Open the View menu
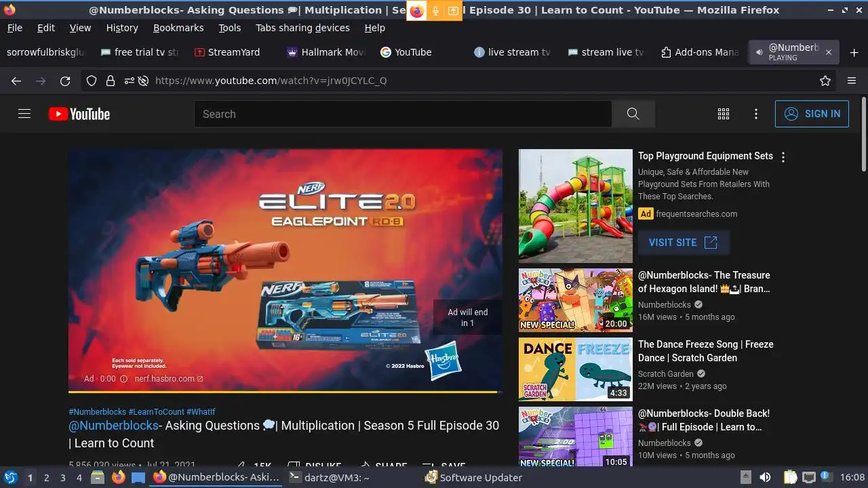The width and height of the screenshot is (868, 488). tap(80, 28)
